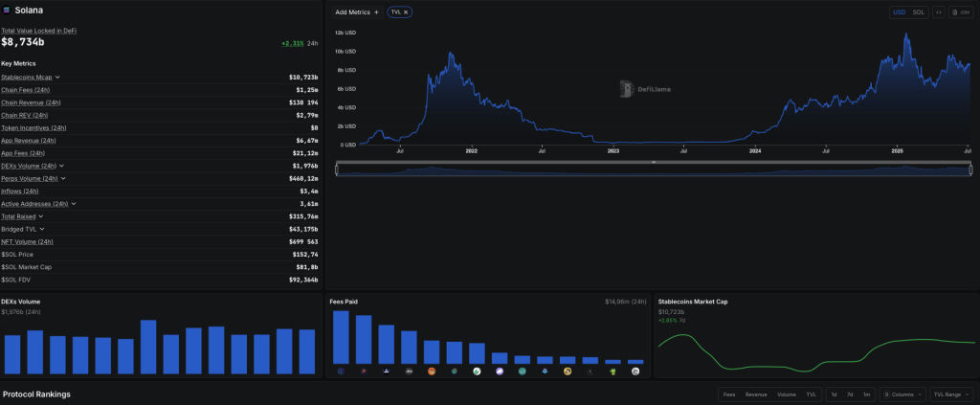Click the chart range slider left handle

(337, 169)
